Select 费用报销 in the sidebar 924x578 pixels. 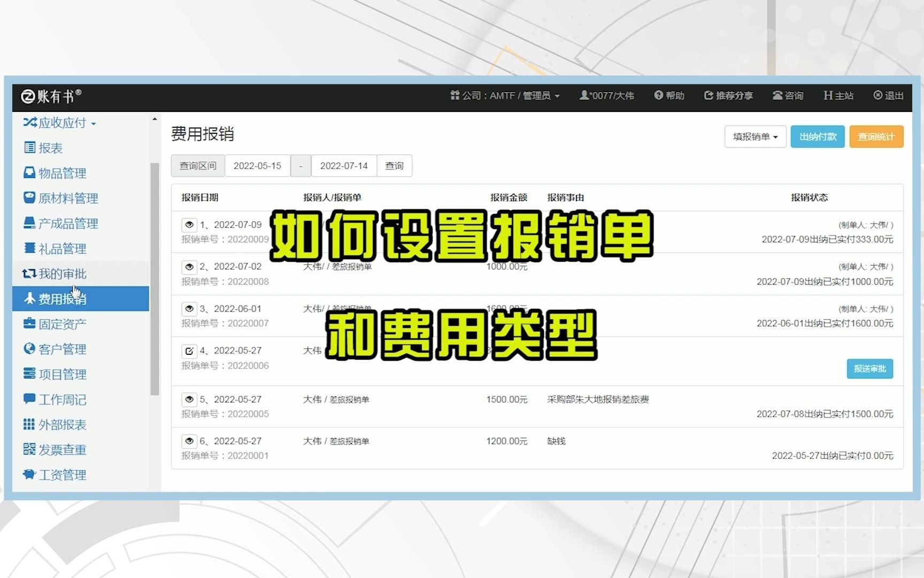coord(80,299)
